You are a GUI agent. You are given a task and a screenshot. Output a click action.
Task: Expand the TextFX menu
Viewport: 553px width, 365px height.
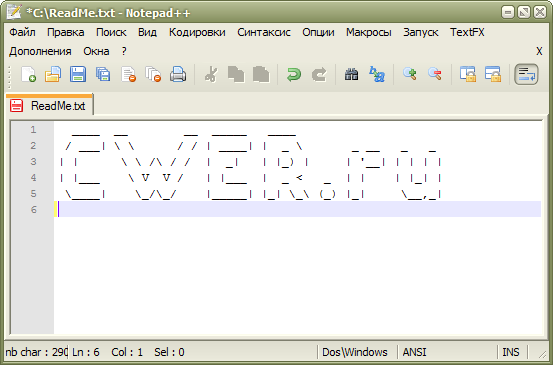[467, 32]
